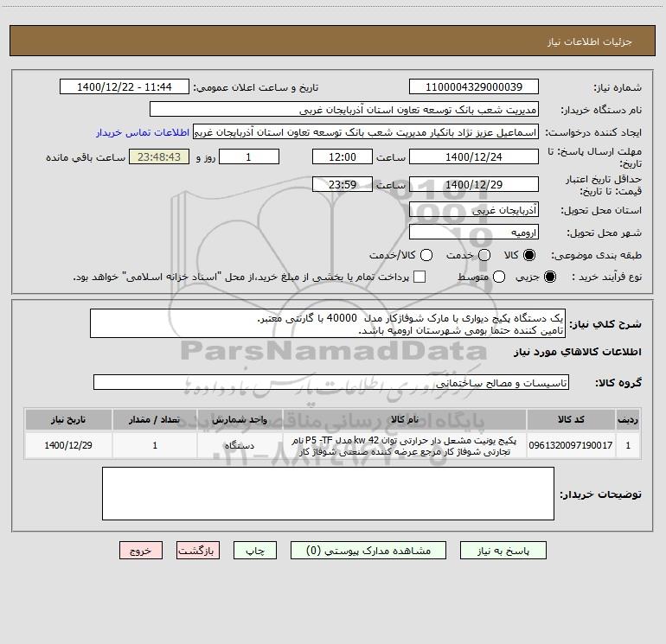Screen dimensions: 666x644
Task: Click the price validity date 1400/12/29
Action: [x=474, y=184]
